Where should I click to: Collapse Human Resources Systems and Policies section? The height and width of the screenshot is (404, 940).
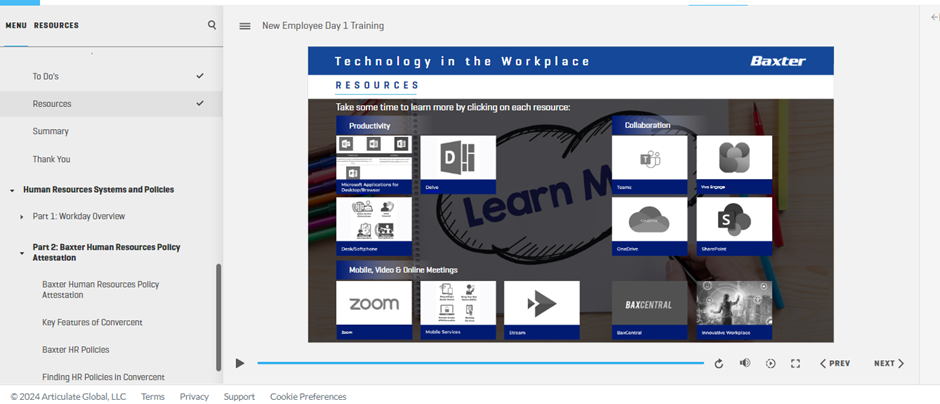coord(12,190)
